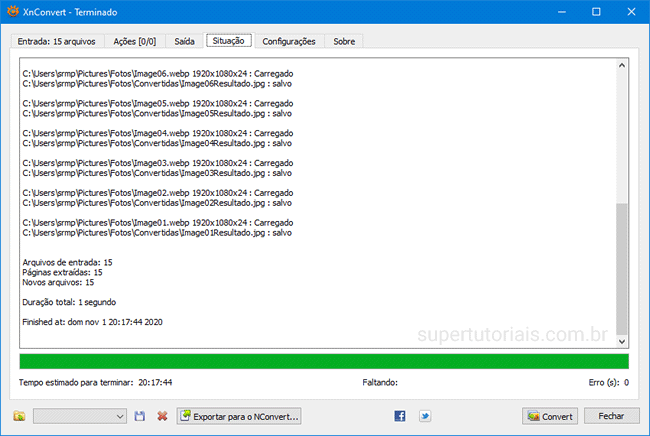Click the save script floppy icon

pyautogui.click(x=140, y=415)
